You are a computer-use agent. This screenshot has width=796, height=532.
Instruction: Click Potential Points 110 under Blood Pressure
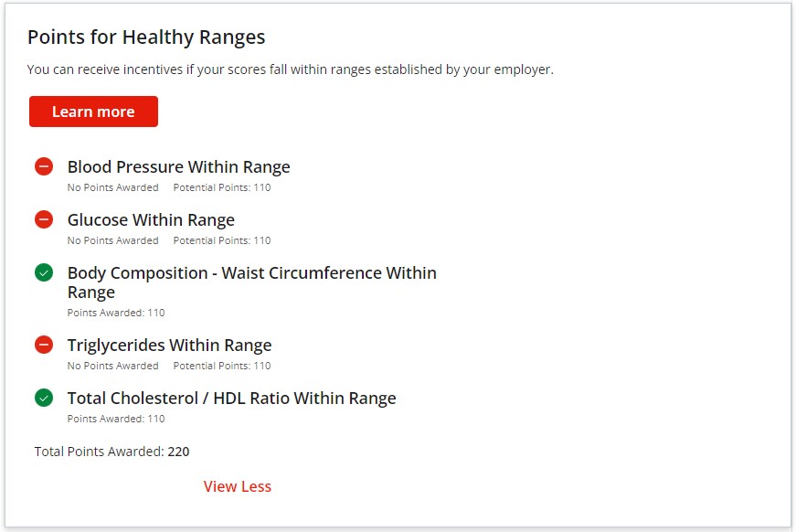pos(222,187)
